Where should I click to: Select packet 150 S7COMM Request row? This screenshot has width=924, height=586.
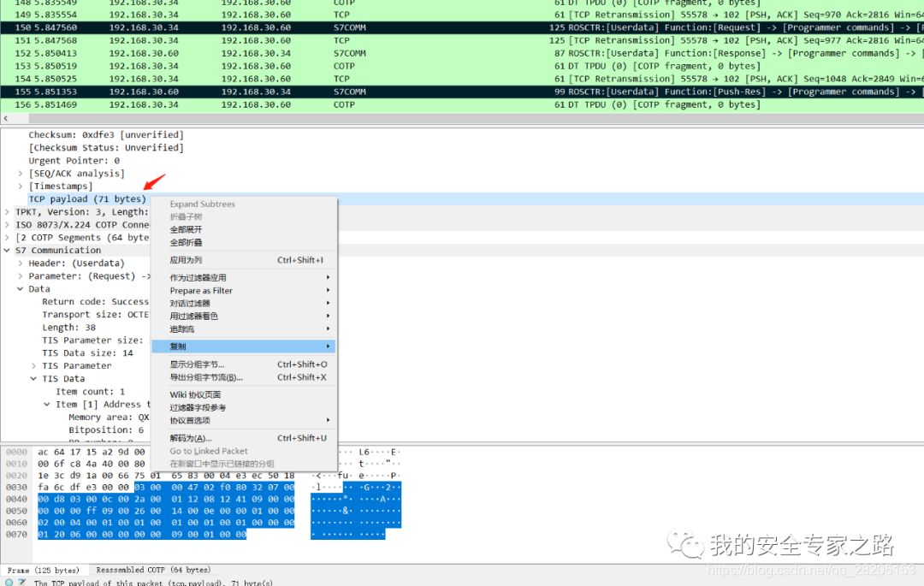462,27
